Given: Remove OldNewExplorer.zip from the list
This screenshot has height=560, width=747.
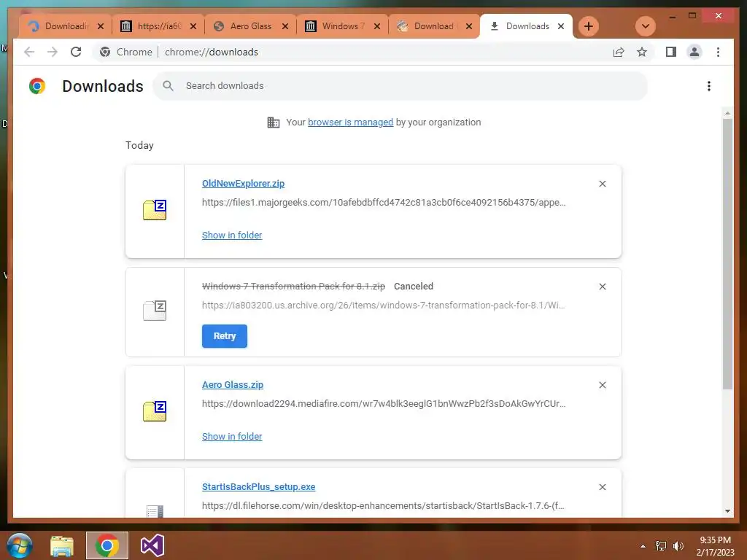Looking at the screenshot, I should coord(602,184).
